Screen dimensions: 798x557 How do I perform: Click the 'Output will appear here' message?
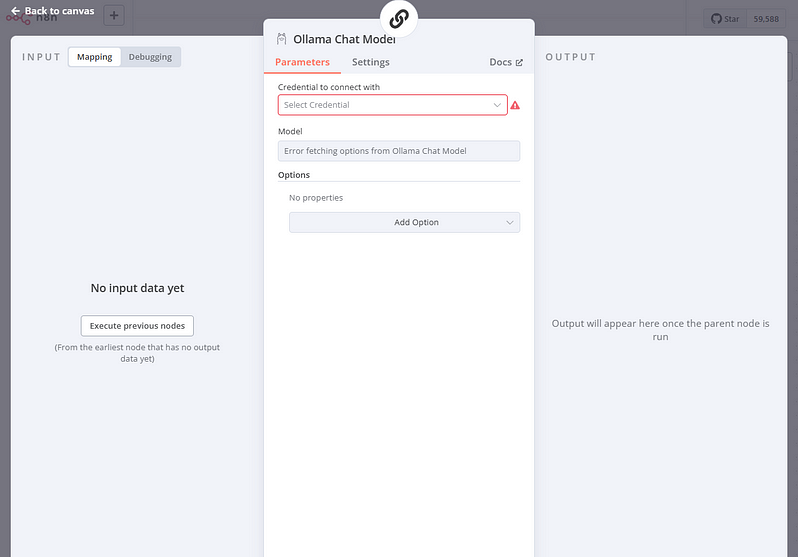pyautogui.click(x=661, y=330)
